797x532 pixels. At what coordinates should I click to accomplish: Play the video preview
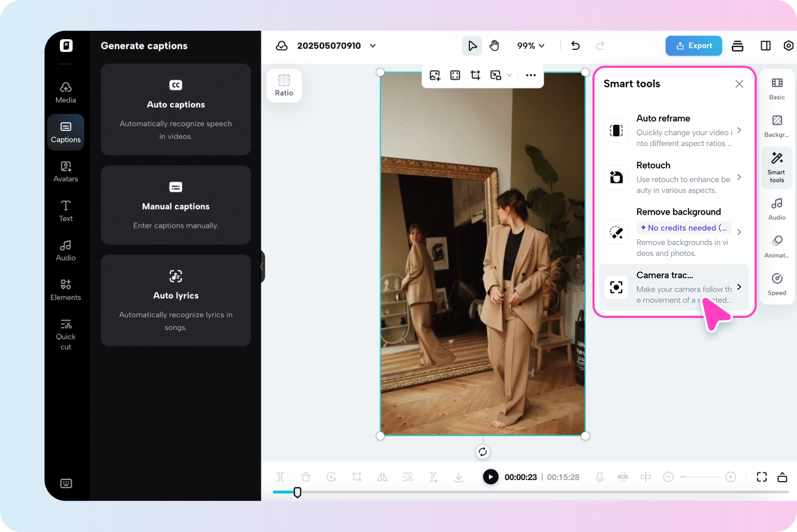click(491, 477)
